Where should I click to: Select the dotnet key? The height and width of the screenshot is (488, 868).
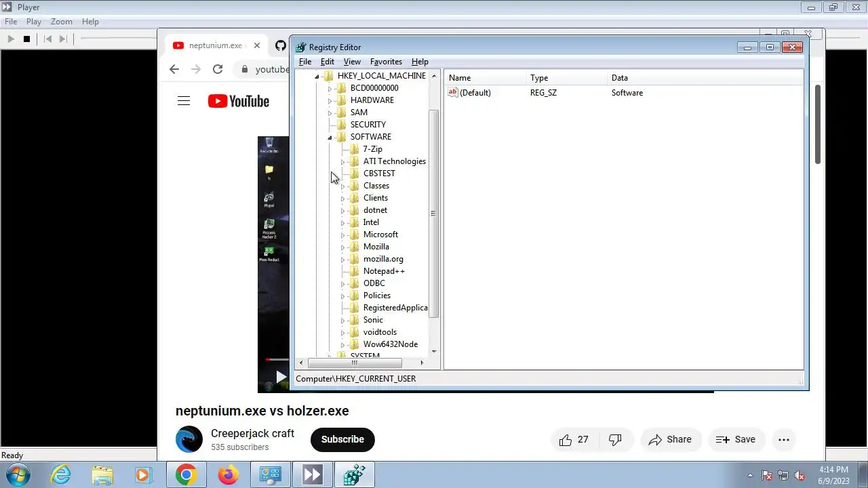[x=375, y=210]
